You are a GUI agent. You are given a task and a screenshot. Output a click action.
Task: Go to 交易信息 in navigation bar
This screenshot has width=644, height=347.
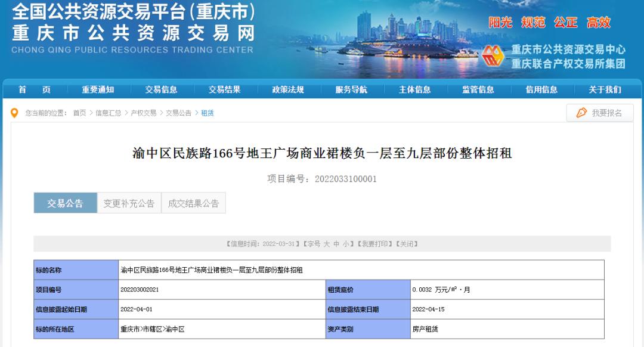tap(161, 89)
